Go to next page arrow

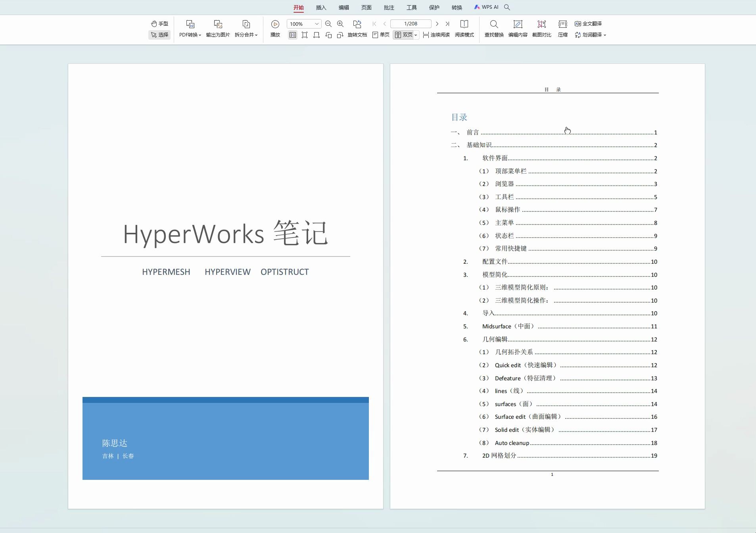click(437, 24)
